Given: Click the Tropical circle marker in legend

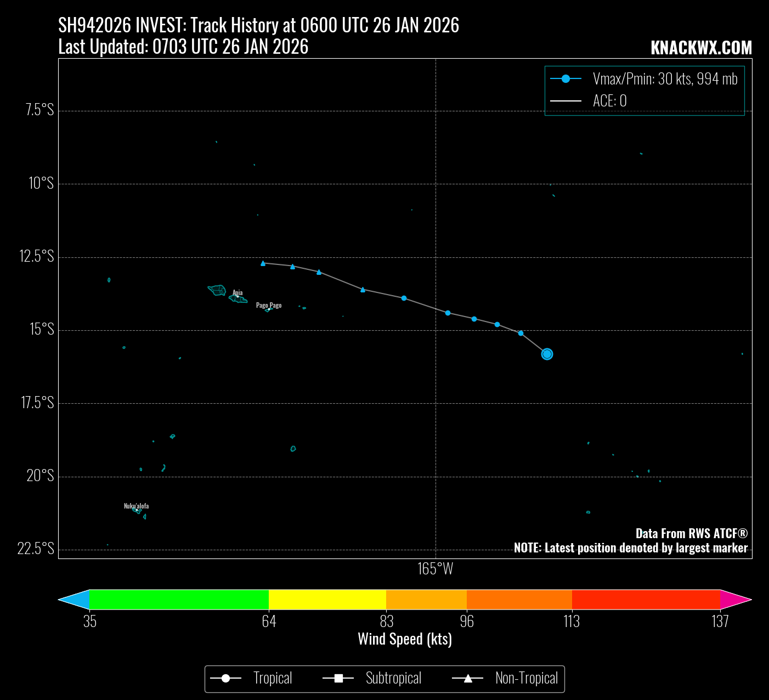Looking at the screenshot, I should [225, 679].
